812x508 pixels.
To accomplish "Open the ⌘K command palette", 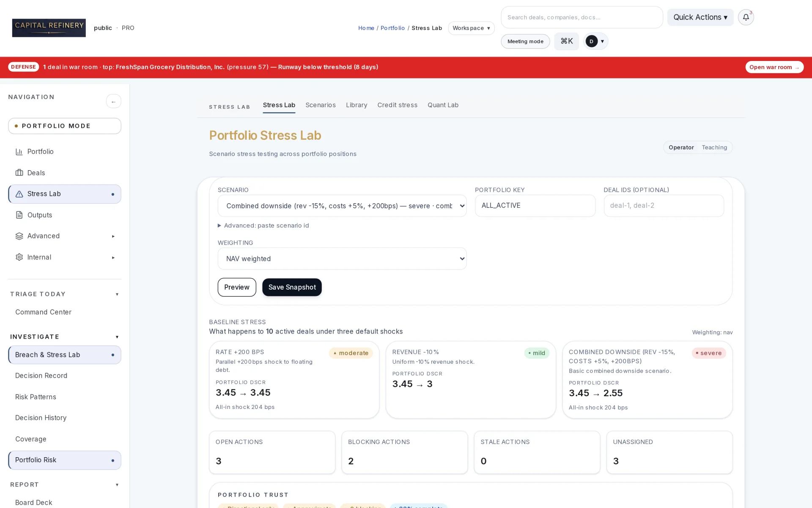I will 566,41.
